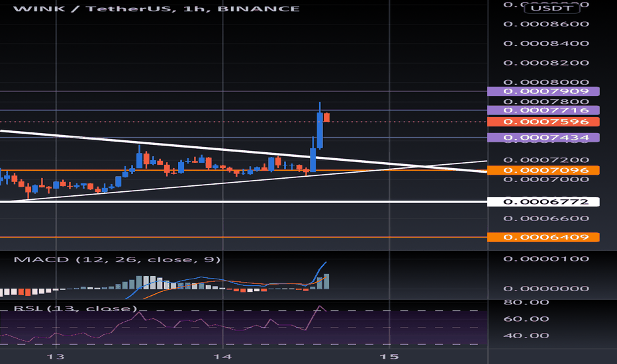Image resolution: width=617 pixels, height=364 pixels.
Task: Click the 0.0007909 purple price label
Action: (x=543, y=91)
